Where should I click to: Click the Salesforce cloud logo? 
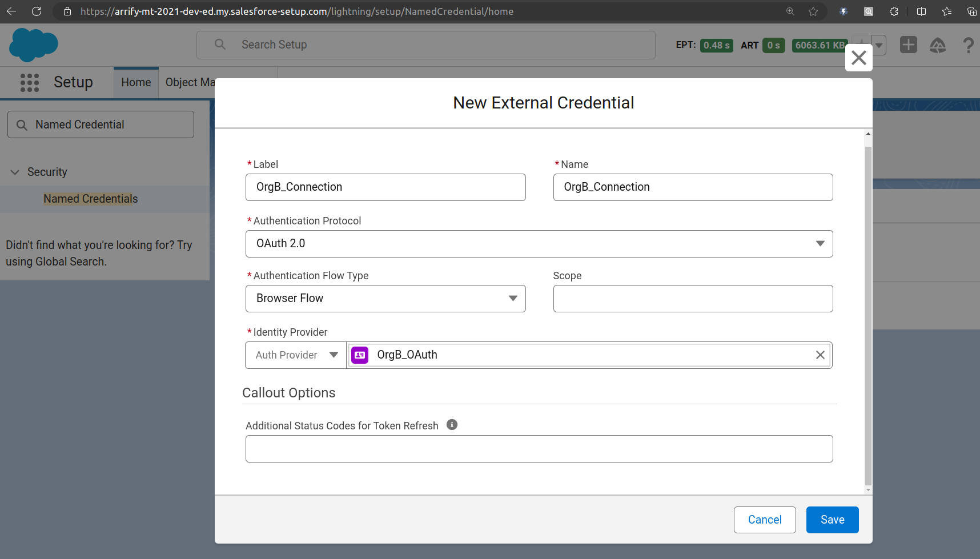(x=34, y=45)
